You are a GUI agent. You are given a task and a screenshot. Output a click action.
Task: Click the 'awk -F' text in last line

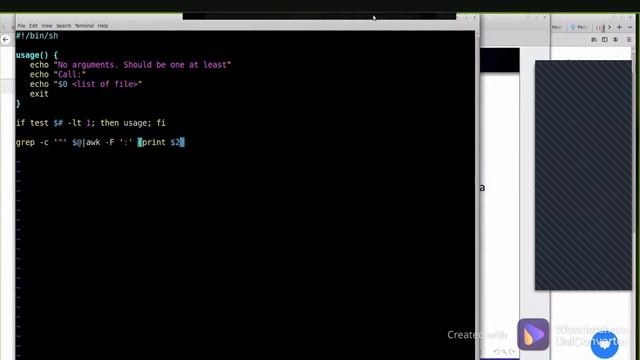[x=100, y=142]
